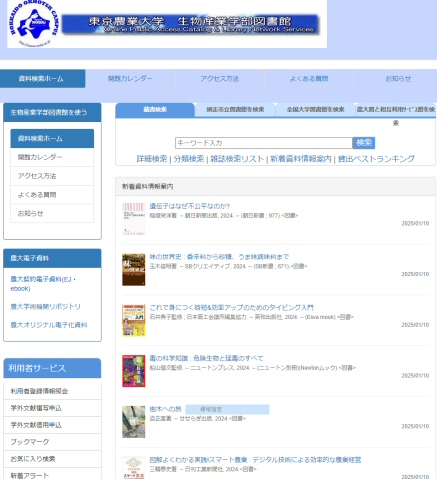437x479 pixels.
Task: Click the 樹木への旅 cover thumbnail
Action: 133,422
